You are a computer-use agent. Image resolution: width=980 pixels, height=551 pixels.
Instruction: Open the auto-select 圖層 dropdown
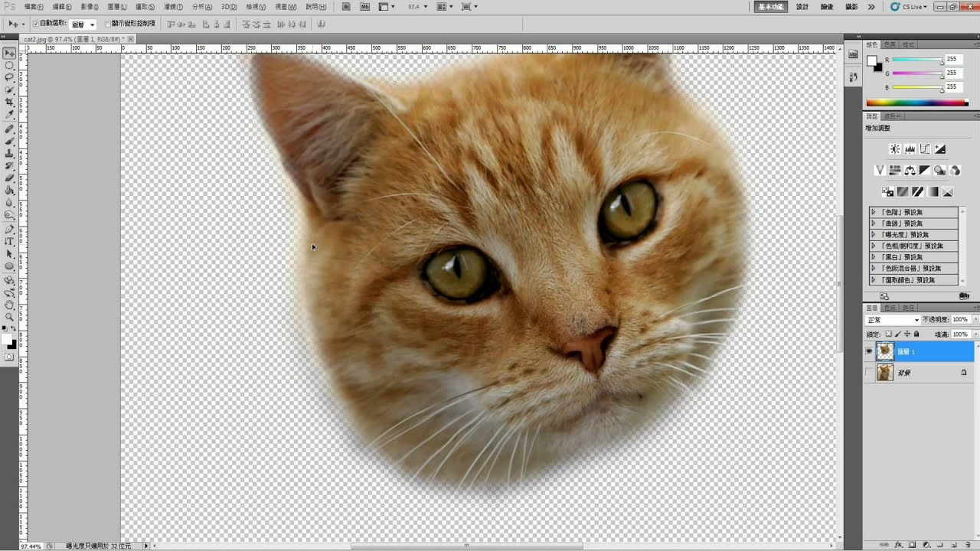pos(83,24)
